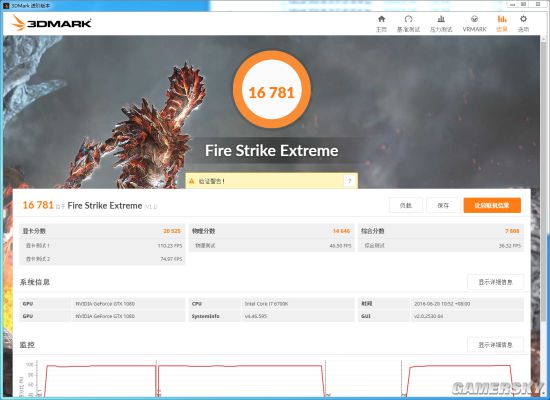Click the 3DMark logo

[51, 23]
